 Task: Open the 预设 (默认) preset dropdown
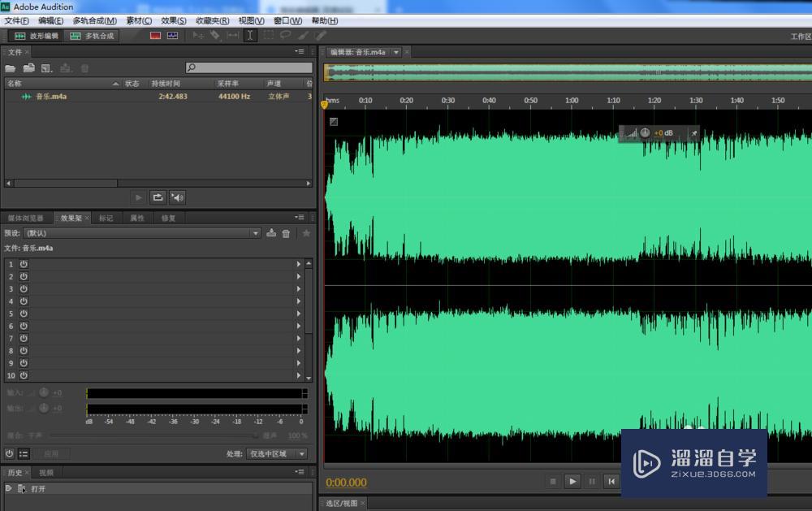[x=142, y=233]
